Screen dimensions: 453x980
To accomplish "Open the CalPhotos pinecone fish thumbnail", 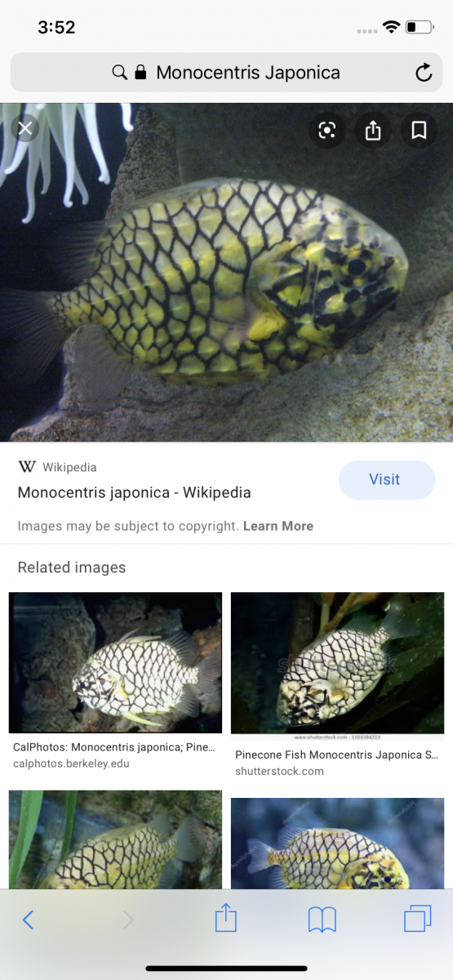I will point(115,663).
